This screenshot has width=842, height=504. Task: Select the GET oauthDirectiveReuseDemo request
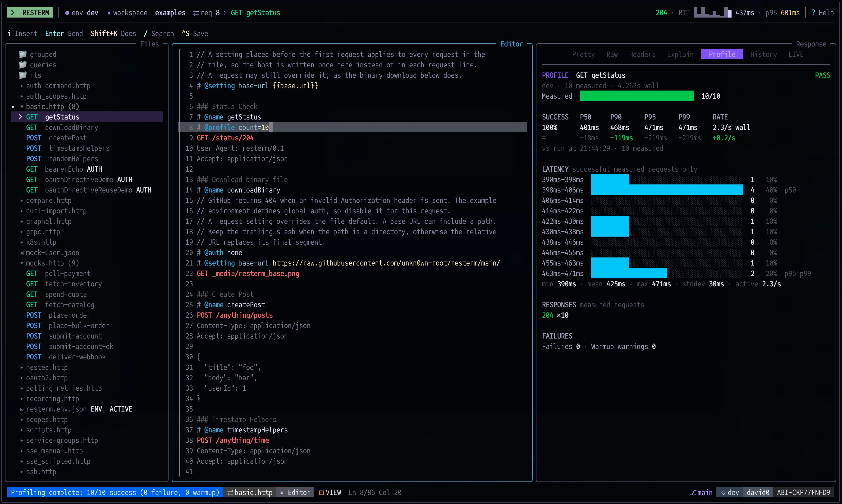click(89, 190)
